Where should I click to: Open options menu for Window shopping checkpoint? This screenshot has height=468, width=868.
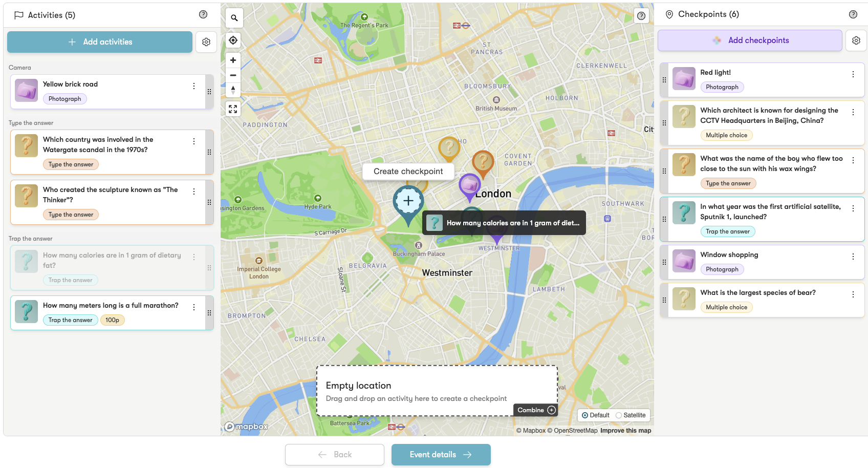(853, 257)
